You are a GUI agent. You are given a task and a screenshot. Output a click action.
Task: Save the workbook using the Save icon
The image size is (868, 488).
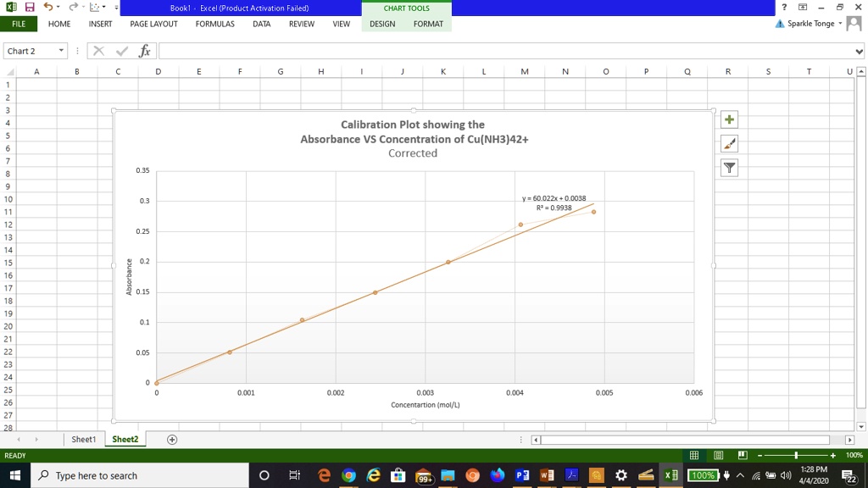pos(29,7)
